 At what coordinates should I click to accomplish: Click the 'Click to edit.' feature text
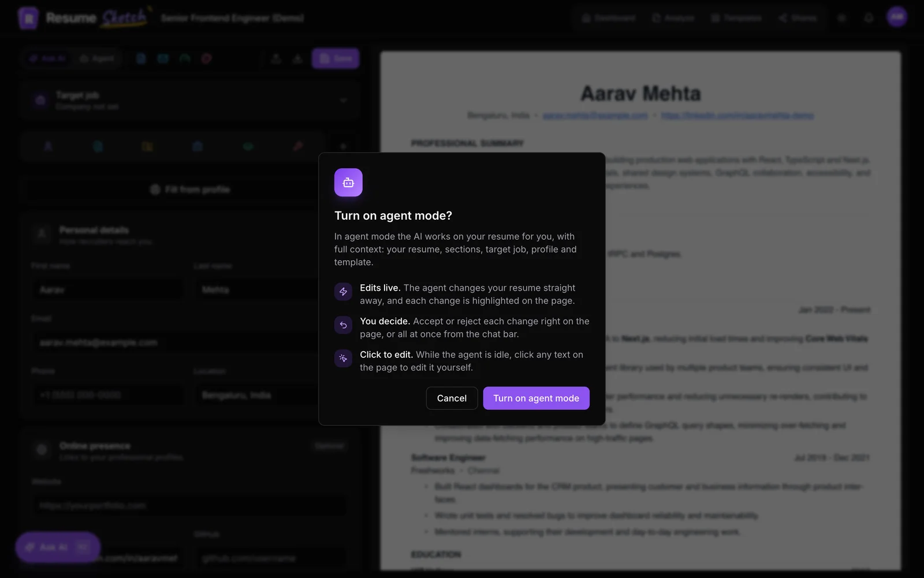tap(386, 355)
